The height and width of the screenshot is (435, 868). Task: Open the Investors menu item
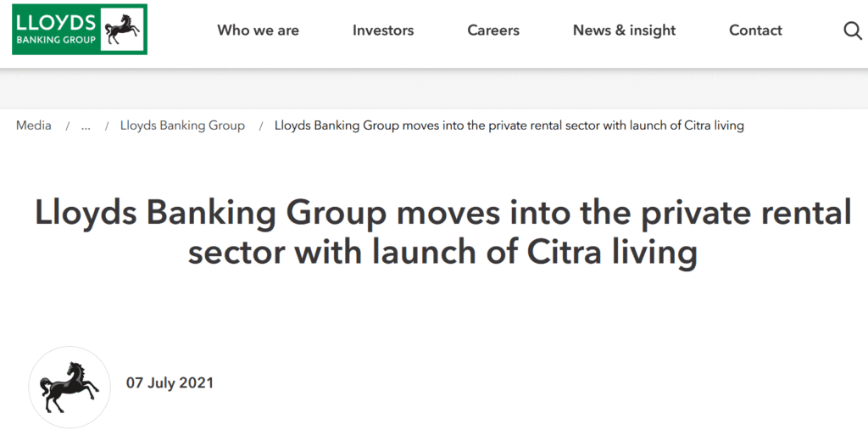383,31
